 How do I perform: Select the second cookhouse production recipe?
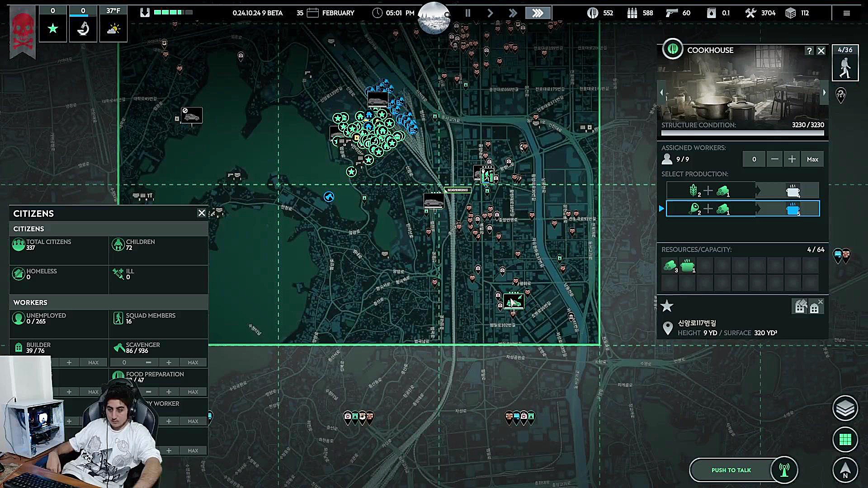tap(742, 209)
